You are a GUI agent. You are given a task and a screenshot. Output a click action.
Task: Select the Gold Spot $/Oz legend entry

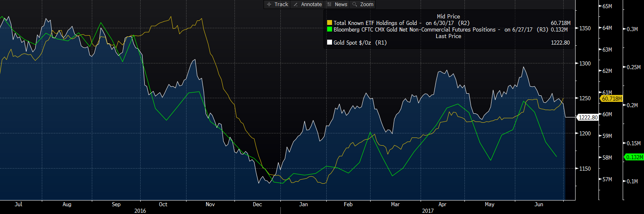point(354,43)
